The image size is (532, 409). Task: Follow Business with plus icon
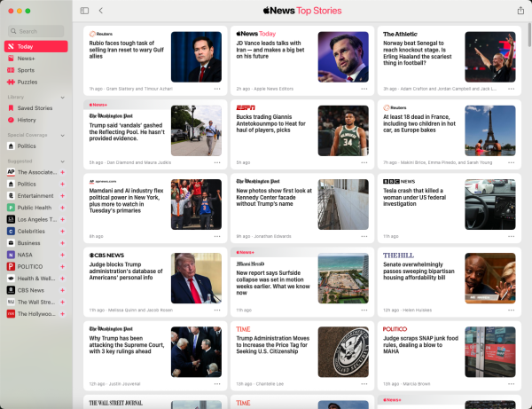point(62,243)
